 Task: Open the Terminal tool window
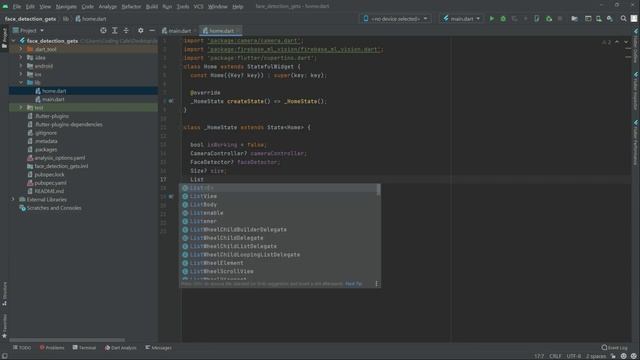click(84, 348)
